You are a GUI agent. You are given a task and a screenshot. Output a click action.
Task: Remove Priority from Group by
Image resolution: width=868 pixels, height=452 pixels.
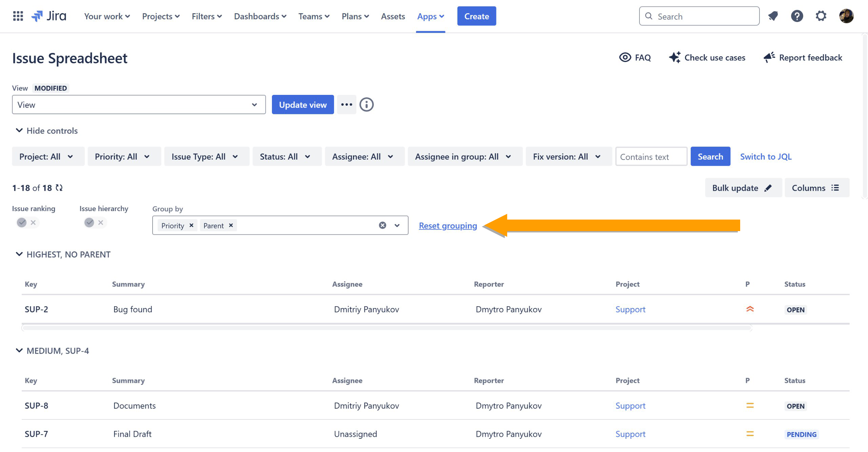191,225
